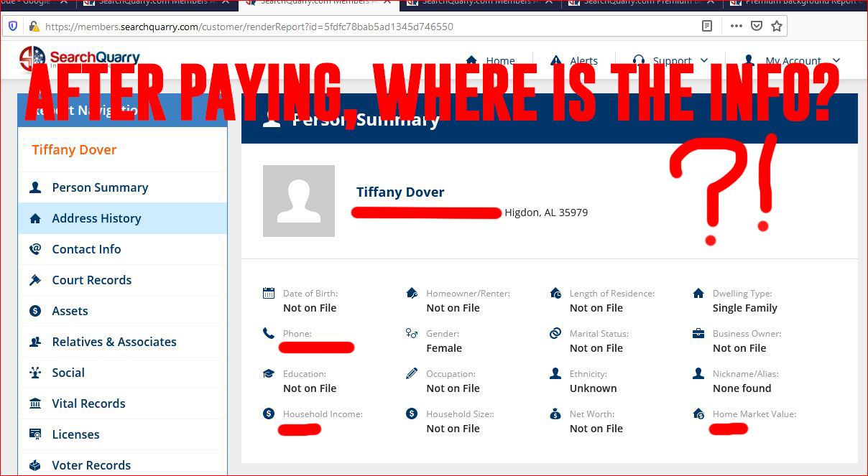Toggle reader view in the address bar
The height and width of the screenshot is (476, 868).
(707, 27)
